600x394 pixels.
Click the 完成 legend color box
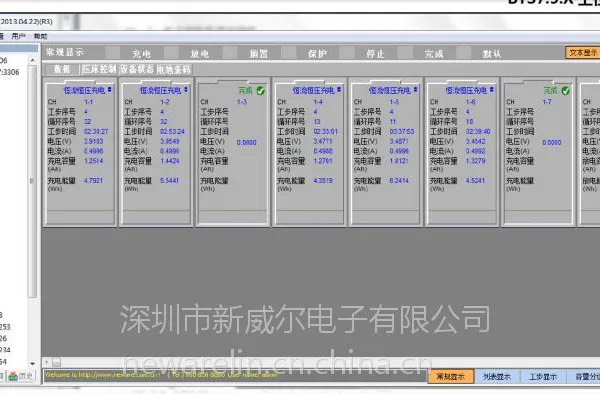pos(405,52)
